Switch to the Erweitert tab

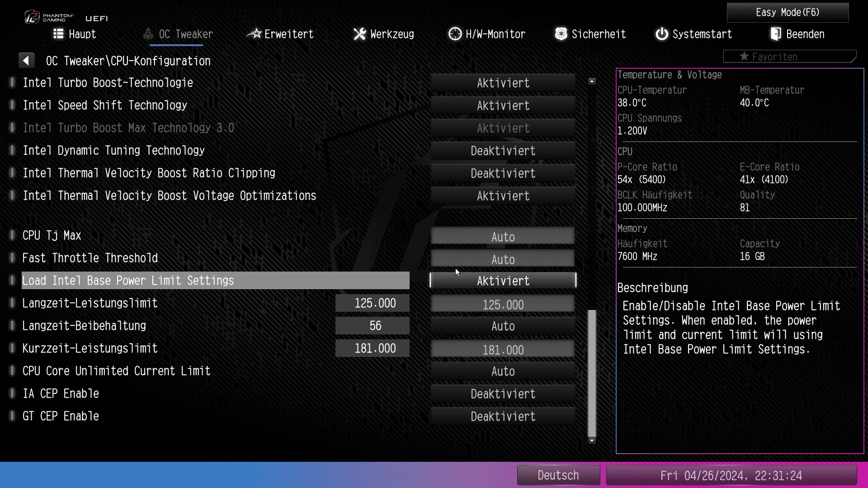click(280, 34)
